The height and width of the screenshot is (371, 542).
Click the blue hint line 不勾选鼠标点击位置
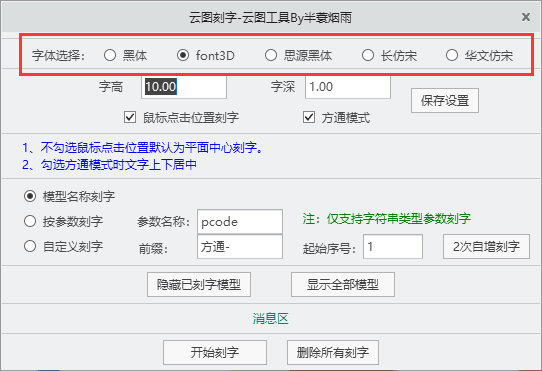click(x=142, y=148)
